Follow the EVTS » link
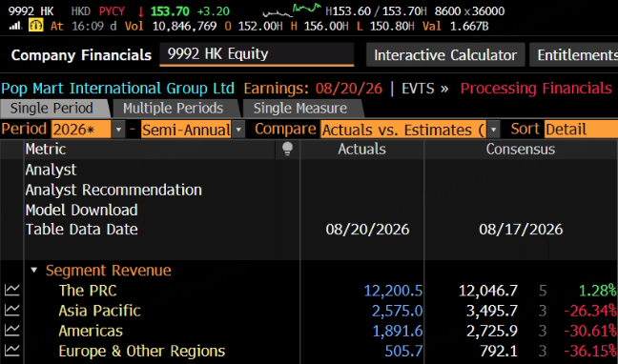 pyautogui.click(x=425, y=89)
